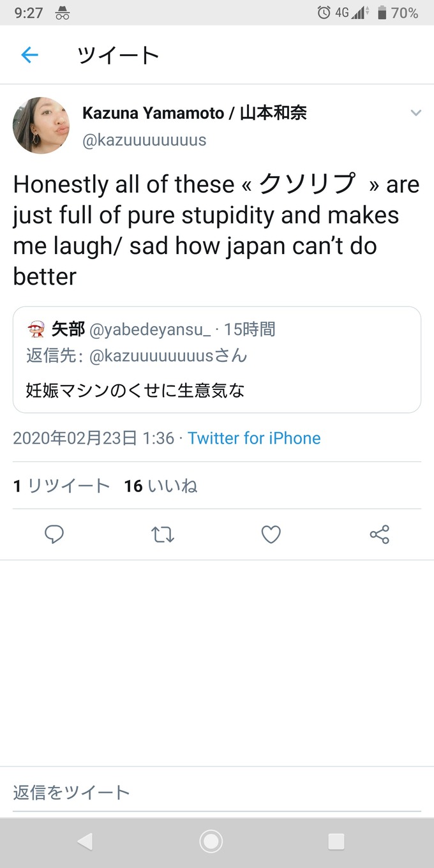View the 16 いいね list

[161, 486]
